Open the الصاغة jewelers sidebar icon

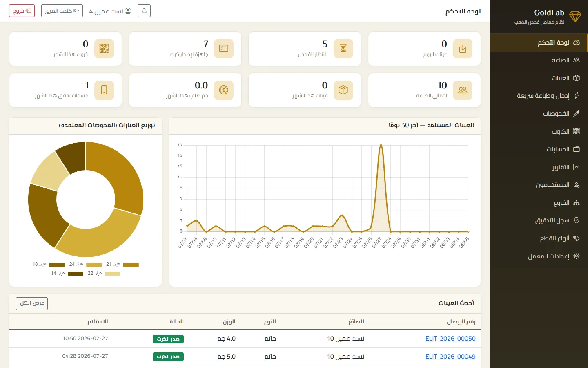[x=577, y=60]
